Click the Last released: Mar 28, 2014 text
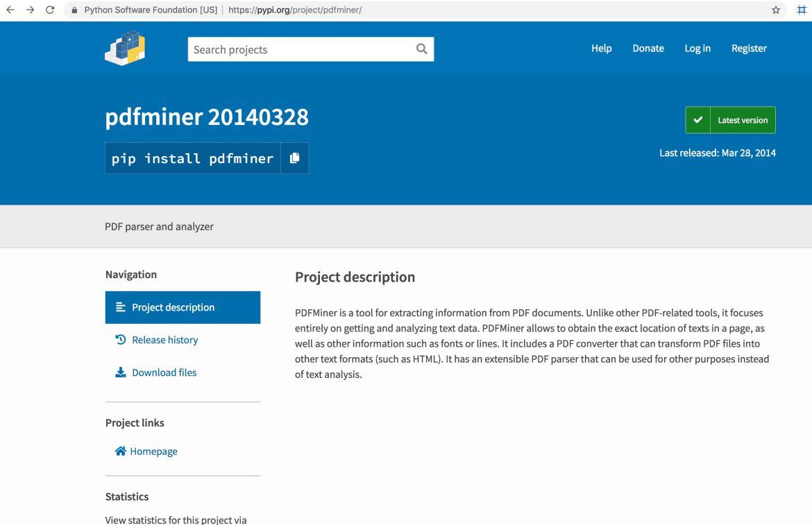 pyautogui.click(x=717, y=153)
